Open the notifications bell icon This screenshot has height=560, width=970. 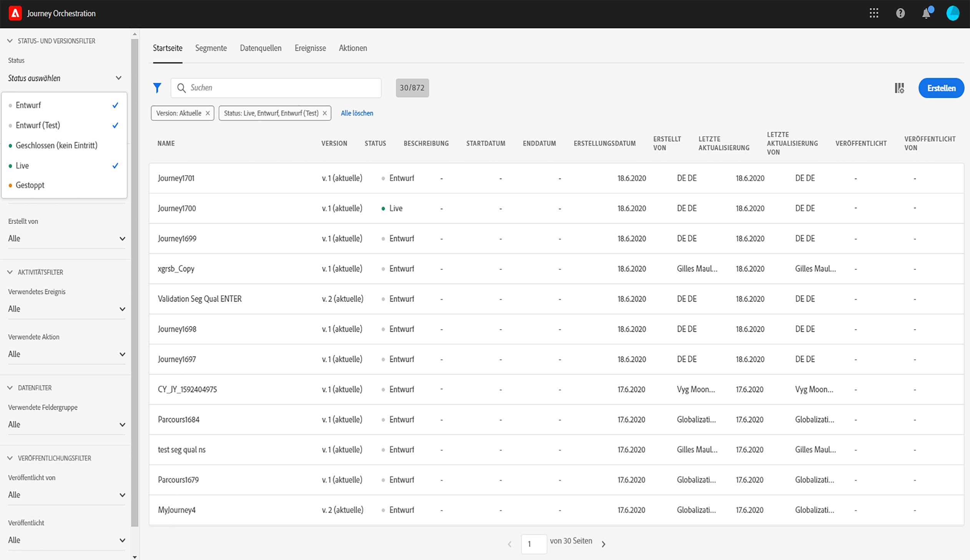(x=926, y=13)
